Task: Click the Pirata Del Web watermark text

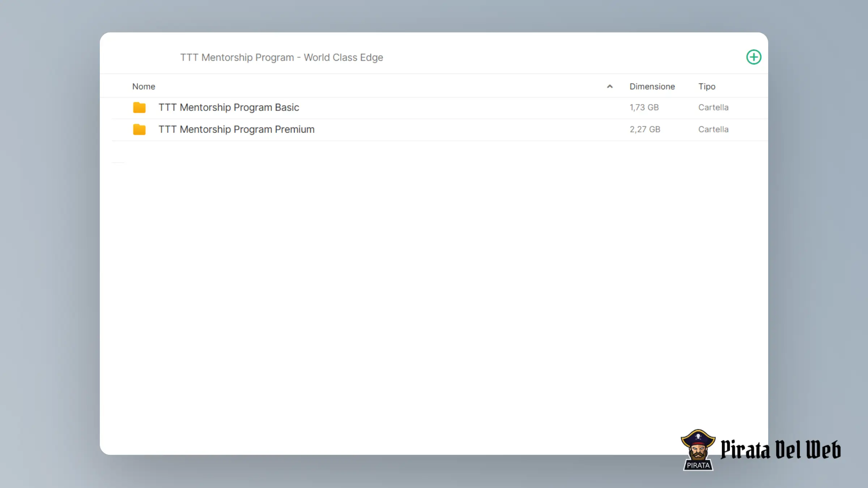Action: coord(780,450)
